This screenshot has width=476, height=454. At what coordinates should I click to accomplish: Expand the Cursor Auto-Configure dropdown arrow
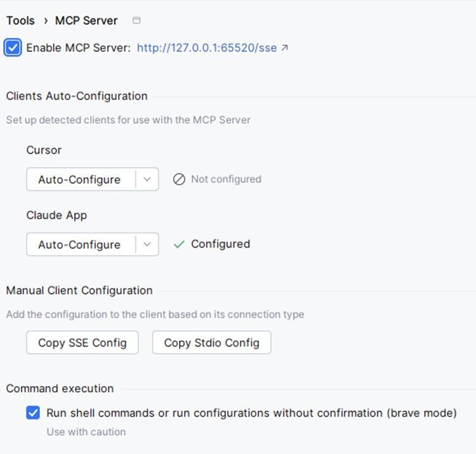[x=147, y=180]
